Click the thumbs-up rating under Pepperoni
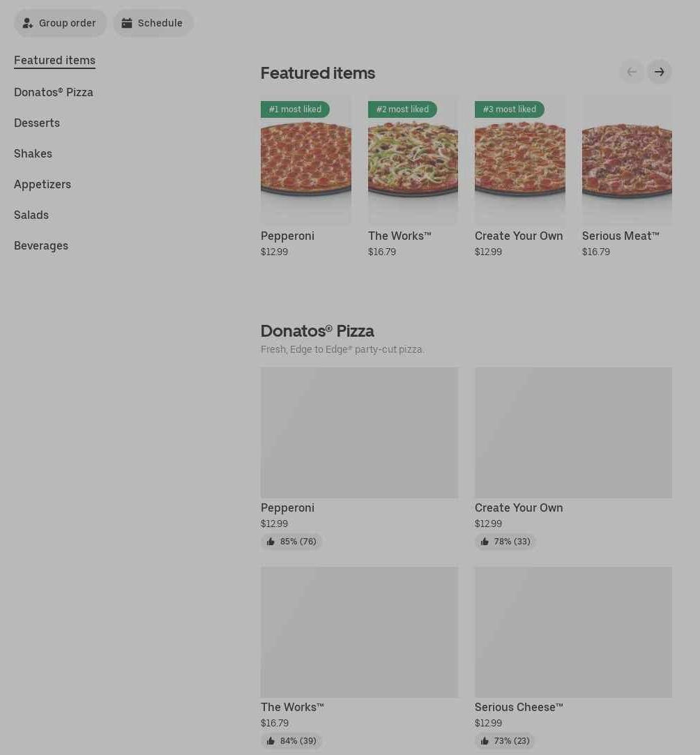Viewport: 700px width, 755px height. (291, 542)
